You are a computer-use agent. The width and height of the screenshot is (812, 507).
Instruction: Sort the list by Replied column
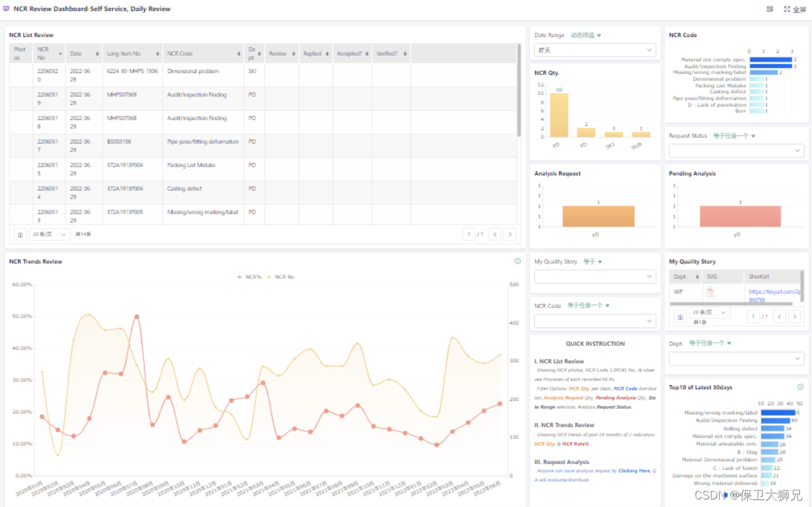pos(327,53)
